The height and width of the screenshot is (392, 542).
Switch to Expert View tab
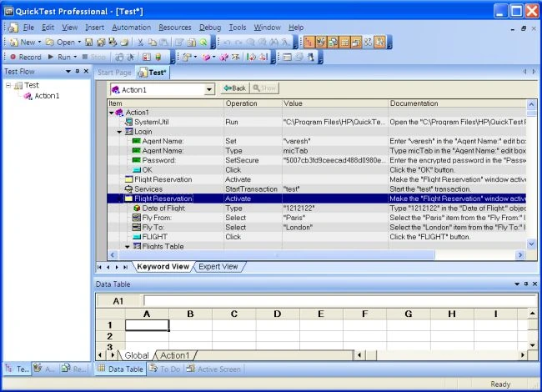[x=218, y=267]
